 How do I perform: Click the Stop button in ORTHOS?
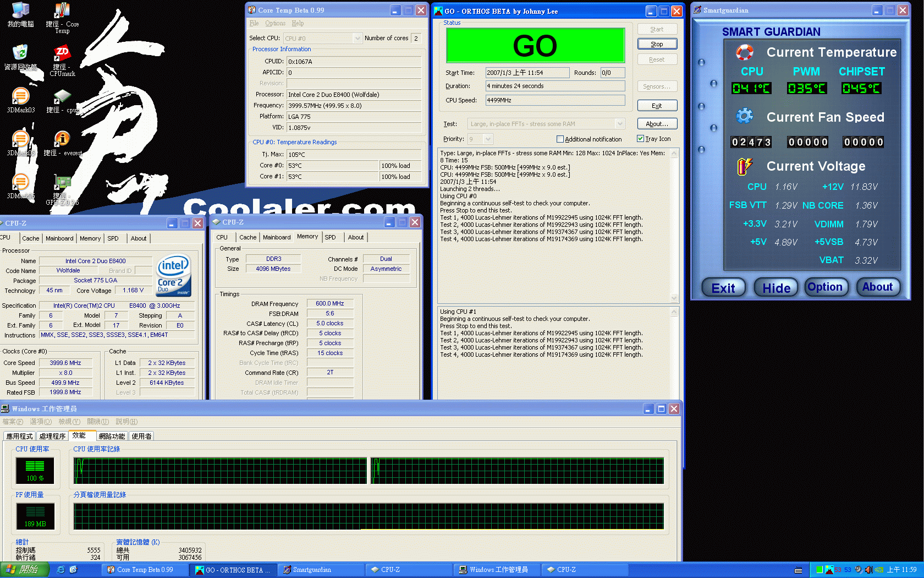coord(657,44)
